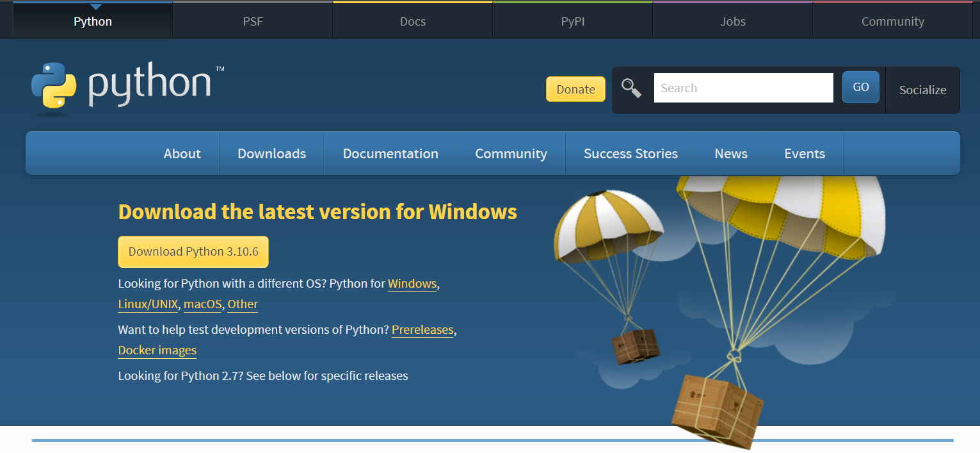Go to the PyPI top tab
Image resolution: width=980 pixels, height=453 pixels.
tap(573, 21)
